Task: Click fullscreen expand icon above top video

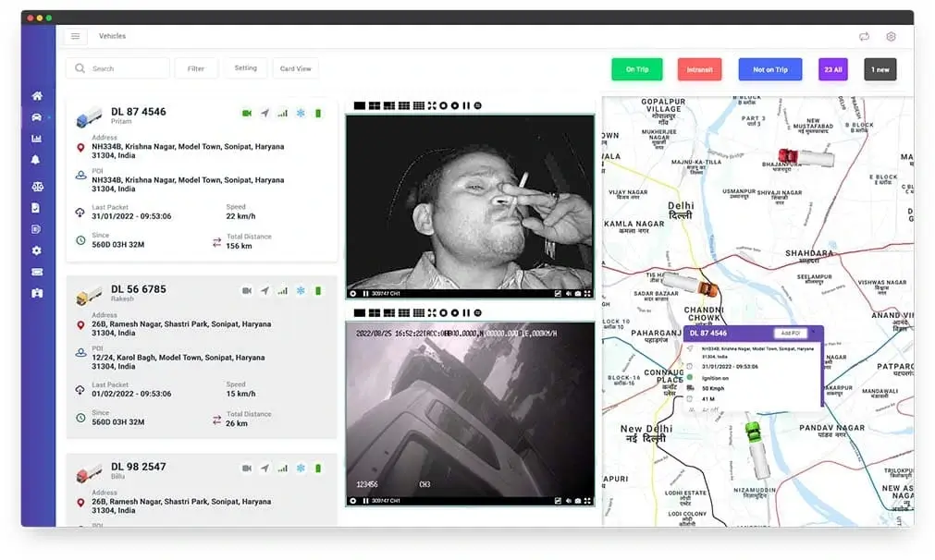Action: point(432,105)
